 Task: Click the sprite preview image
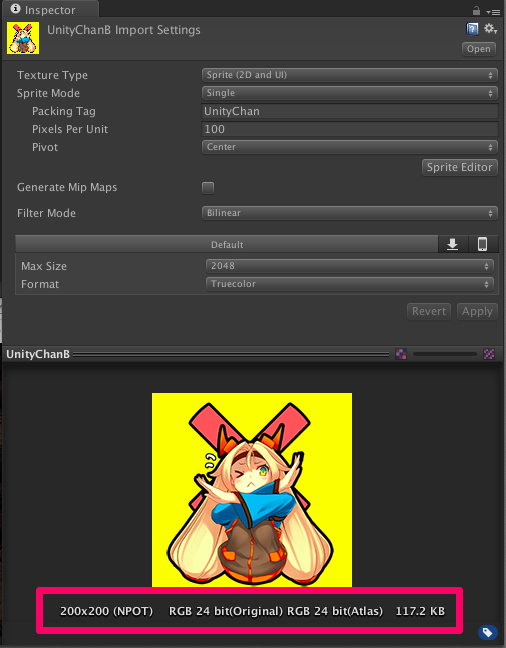[252, 489]
